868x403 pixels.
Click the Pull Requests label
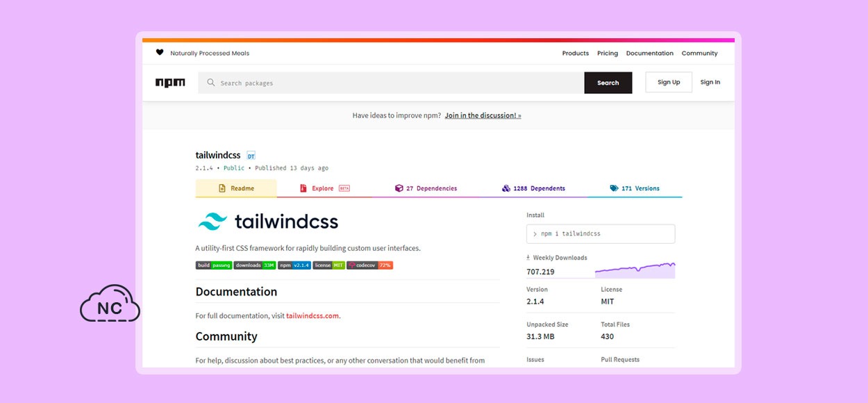point(620,360)
